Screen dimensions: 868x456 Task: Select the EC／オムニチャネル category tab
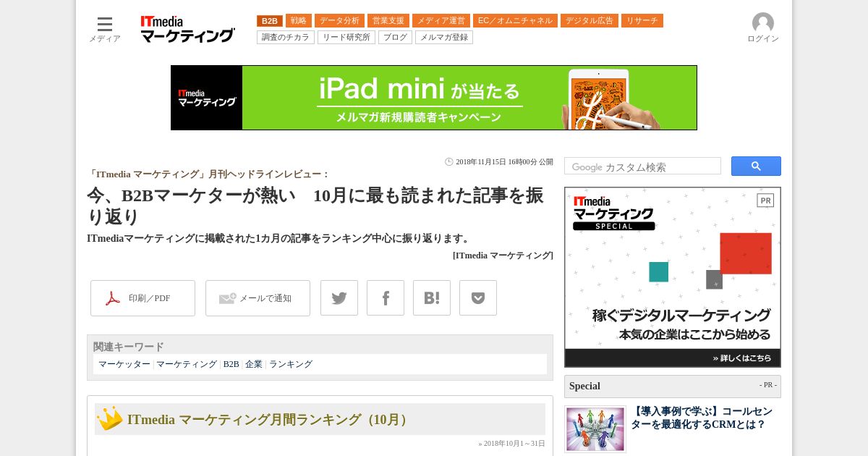(515, 21)
